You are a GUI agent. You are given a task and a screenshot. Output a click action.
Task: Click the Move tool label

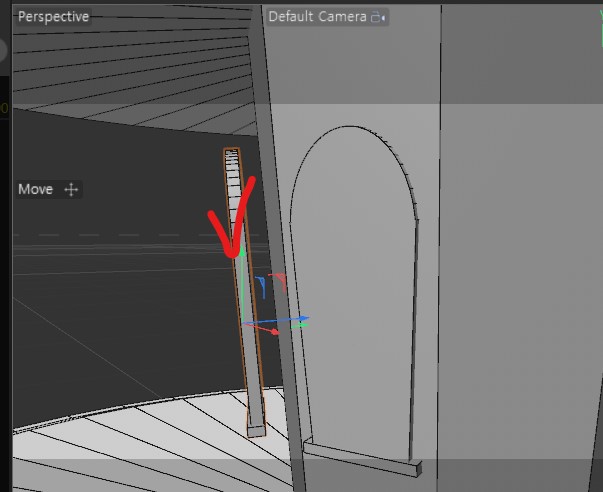[36, 189]
